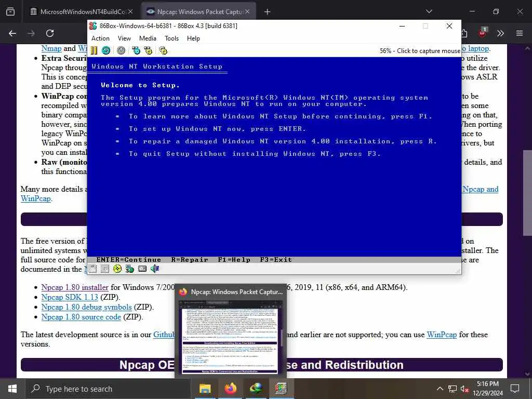Click the globe download manager taskbar icon
Viewport: 532px width, 399px height.
pyautogui.click(x=256, y=389)
